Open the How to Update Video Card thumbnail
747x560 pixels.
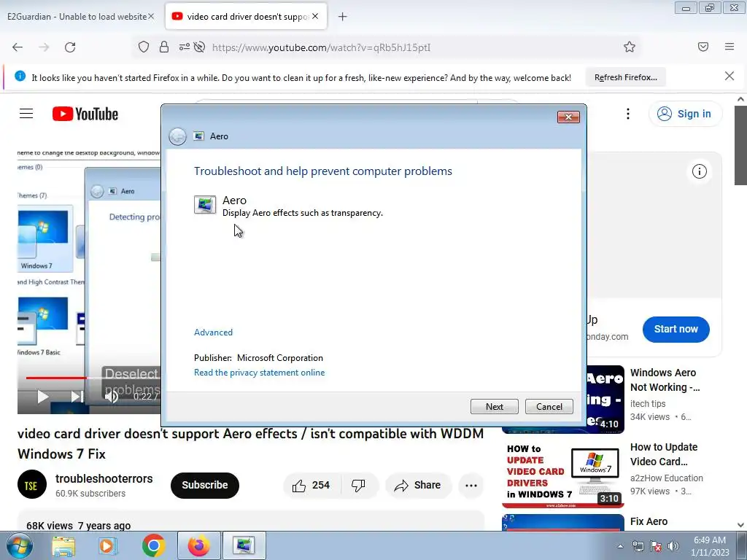(x=562, y=474)
